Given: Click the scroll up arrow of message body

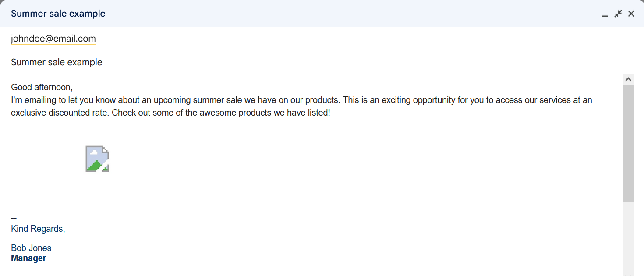Looking at the screenshot, I should click(628, 80).
